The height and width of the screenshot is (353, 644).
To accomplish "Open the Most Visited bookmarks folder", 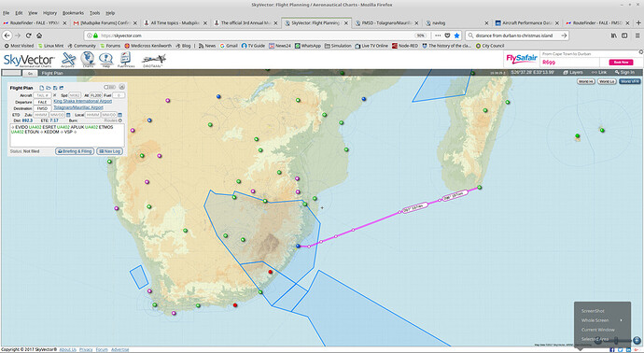I will click(x=19, y=46).
